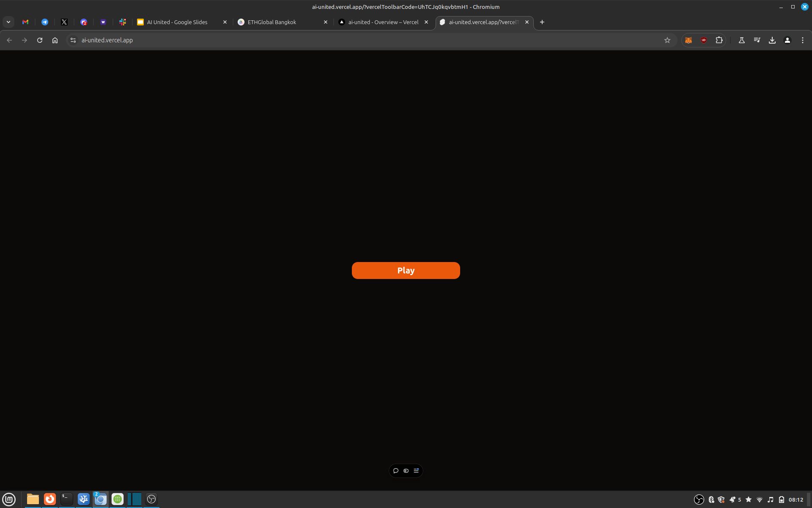Open the calendar from clock 08:12
The height and width of the screenshot is (508, 812).
point(796,500)
